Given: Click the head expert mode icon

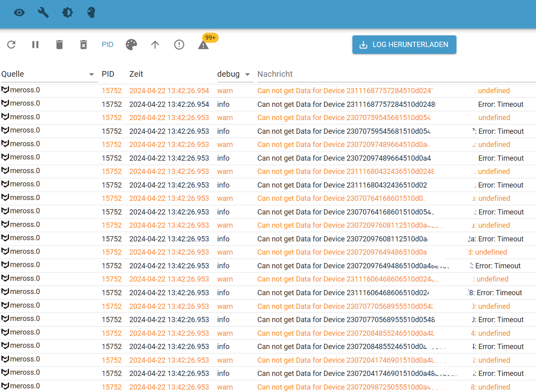Looking at the screenshot, I should [x=91, y=13].
